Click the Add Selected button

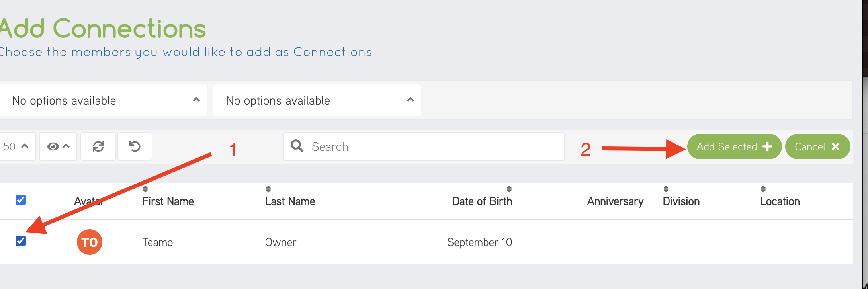pos(734,146)
